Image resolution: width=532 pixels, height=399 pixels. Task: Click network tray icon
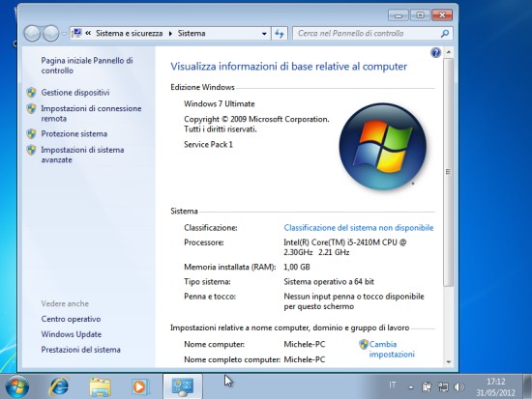[x=443, y=386]
